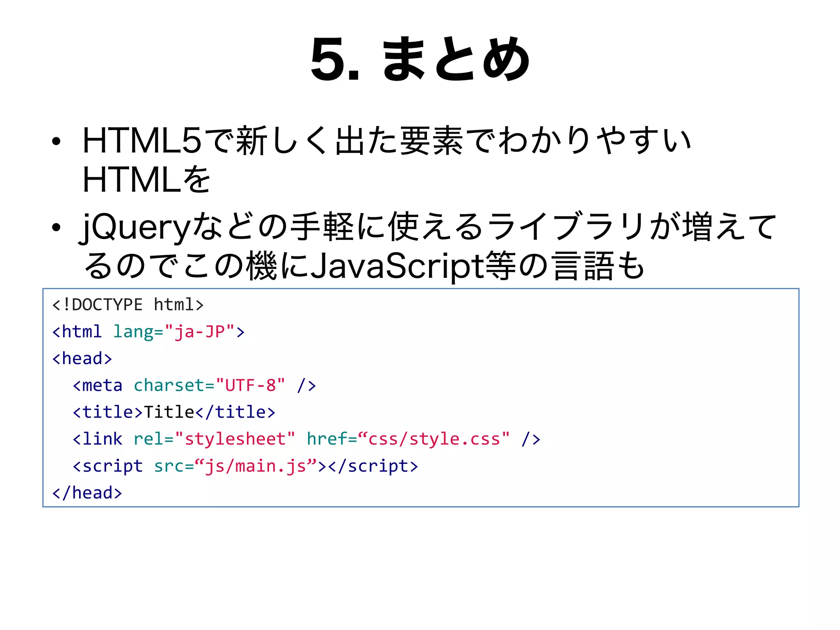Click the '<script src="js/main.js">' line
The height and width of the screenshot is (630, 840).
[x=245, y=466]
